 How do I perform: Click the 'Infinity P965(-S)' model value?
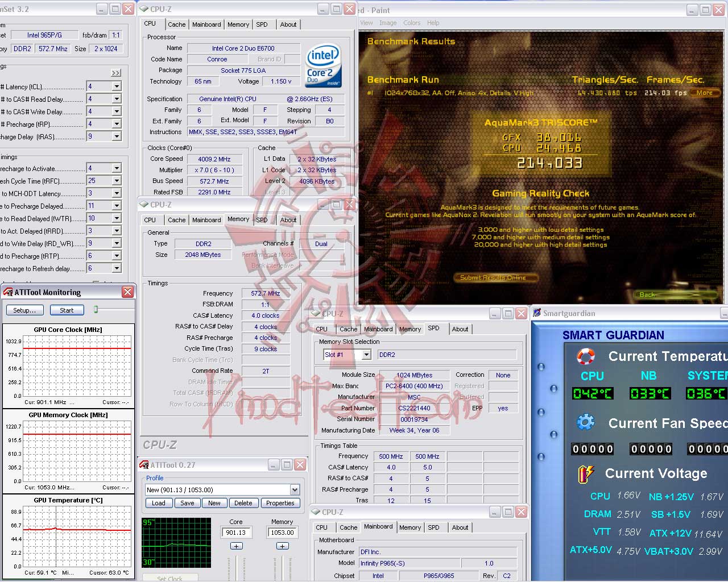tap(409, 563)
